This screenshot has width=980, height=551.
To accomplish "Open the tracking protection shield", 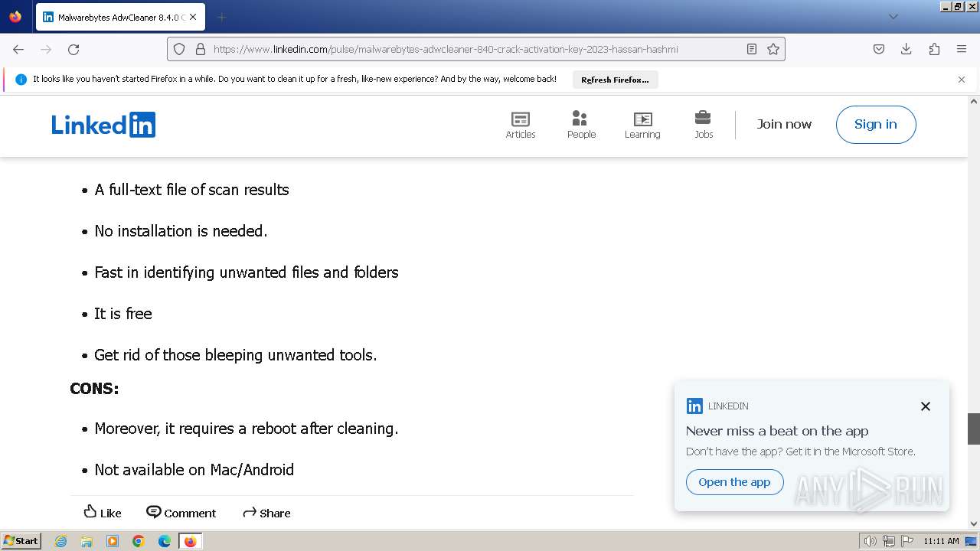I will coord(179,49).
